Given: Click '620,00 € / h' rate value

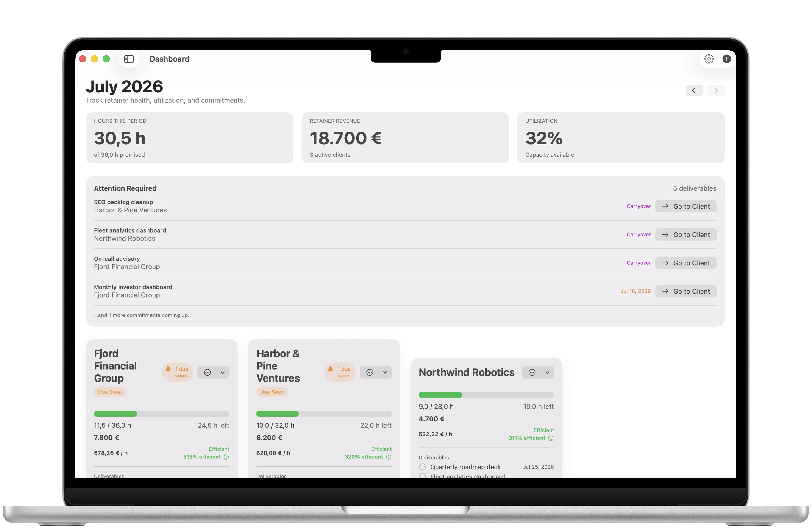Looking at the screenshot, I should click(x=273, y=453).
